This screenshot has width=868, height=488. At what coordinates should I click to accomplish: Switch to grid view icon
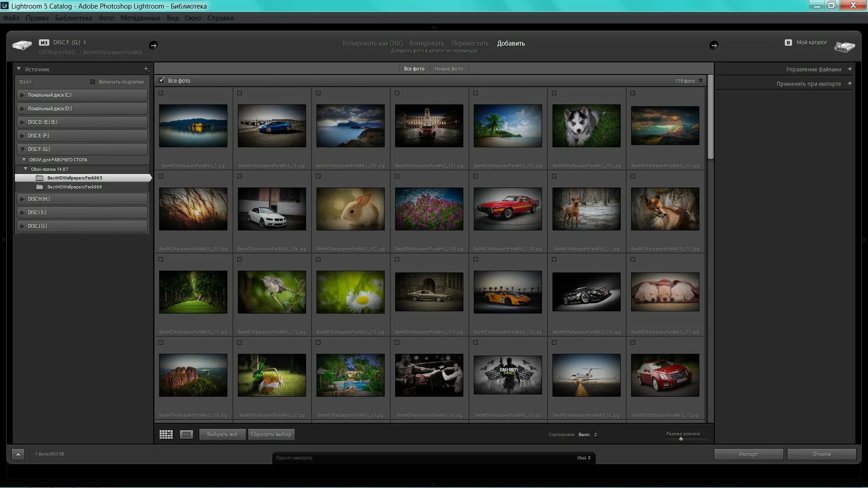point(166,434)
